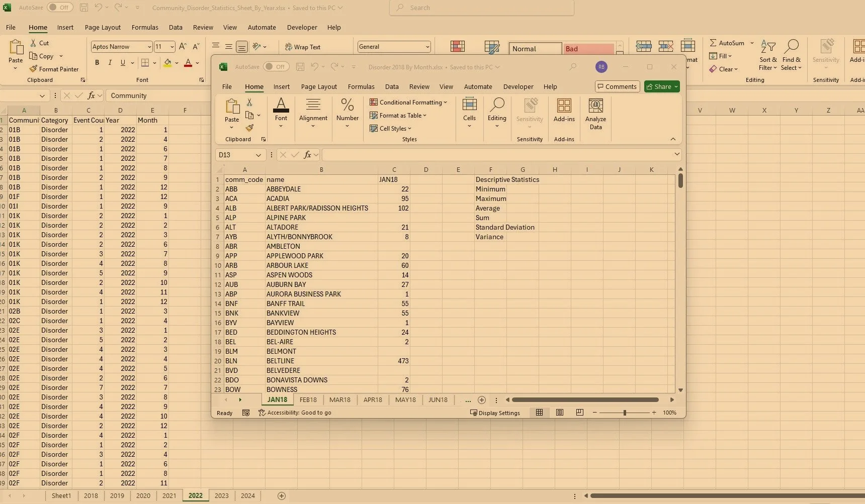The image size is (865, 504).
Task: Open Sort & Filter options
Action: (768, 55)
